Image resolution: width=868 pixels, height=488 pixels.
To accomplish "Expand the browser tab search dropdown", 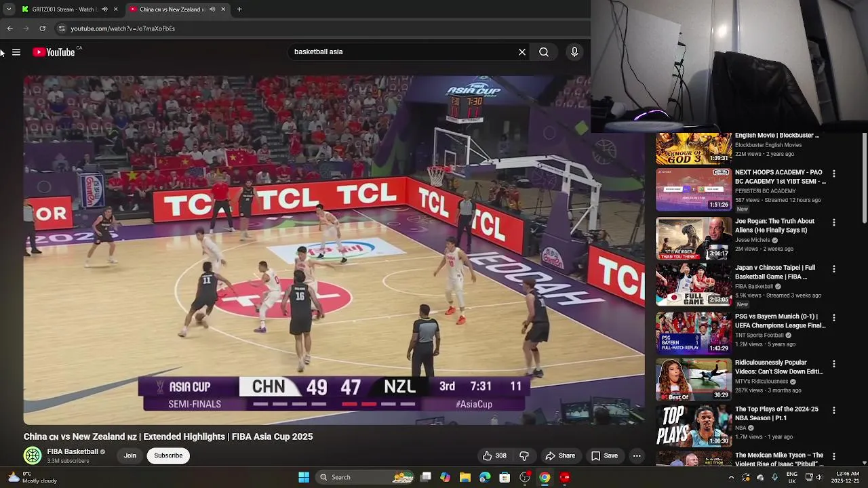I will point(9,9).
